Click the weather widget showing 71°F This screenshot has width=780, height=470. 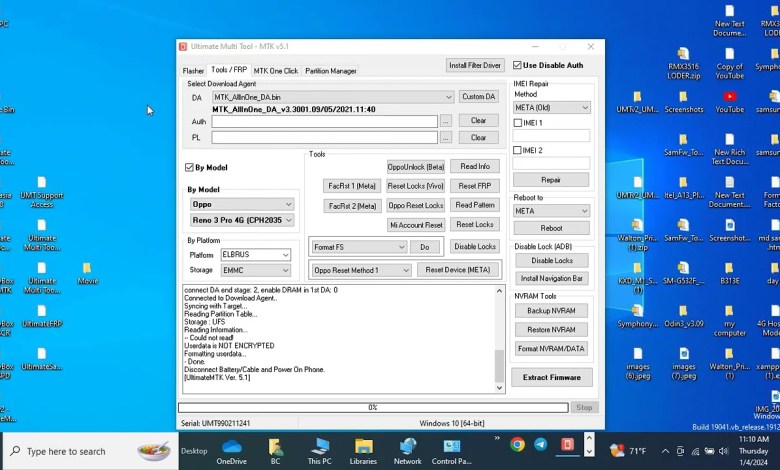[628, 451]
